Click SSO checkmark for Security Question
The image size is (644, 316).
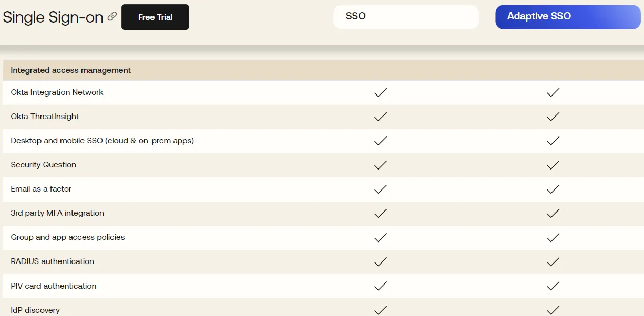click(381, 165)
